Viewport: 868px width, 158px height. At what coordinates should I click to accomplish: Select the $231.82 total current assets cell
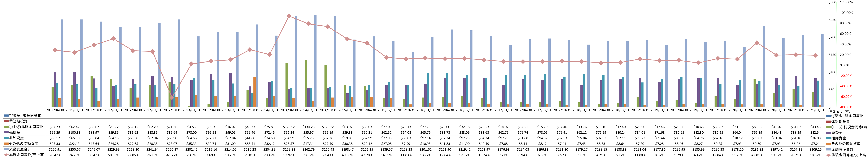click(757, 150)
